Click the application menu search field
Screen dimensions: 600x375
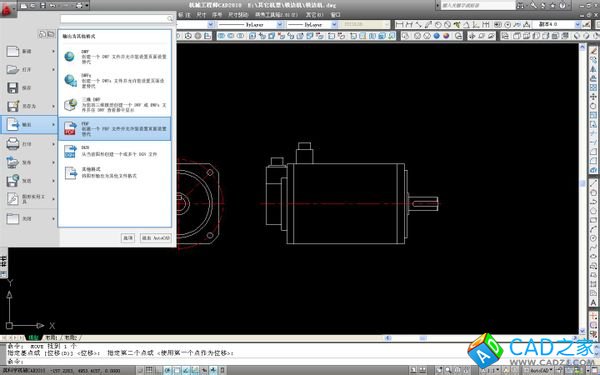pyautogui.click(x=117, y=18)
